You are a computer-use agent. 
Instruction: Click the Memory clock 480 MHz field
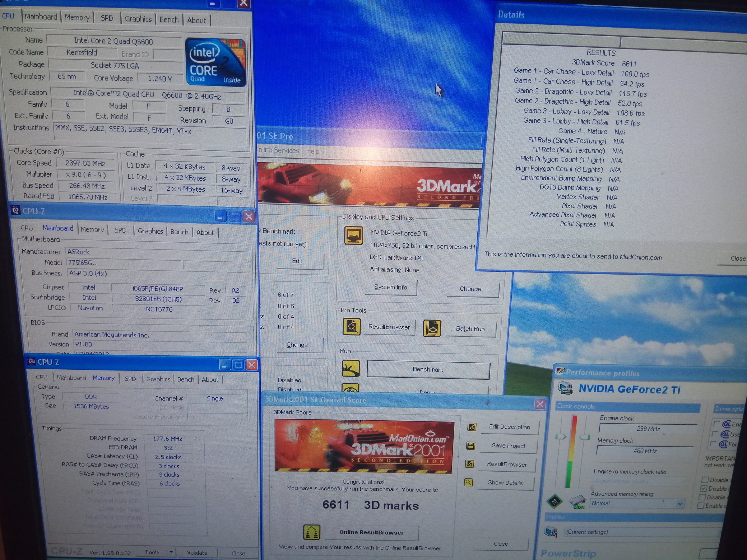[645, 451]
